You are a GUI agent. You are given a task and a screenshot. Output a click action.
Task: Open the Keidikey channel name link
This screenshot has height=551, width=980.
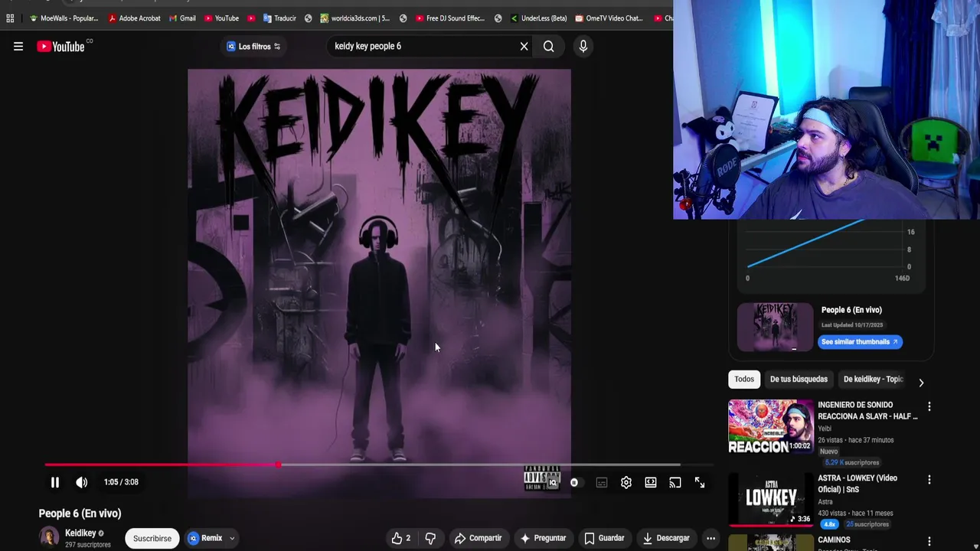tap(80, 533)
